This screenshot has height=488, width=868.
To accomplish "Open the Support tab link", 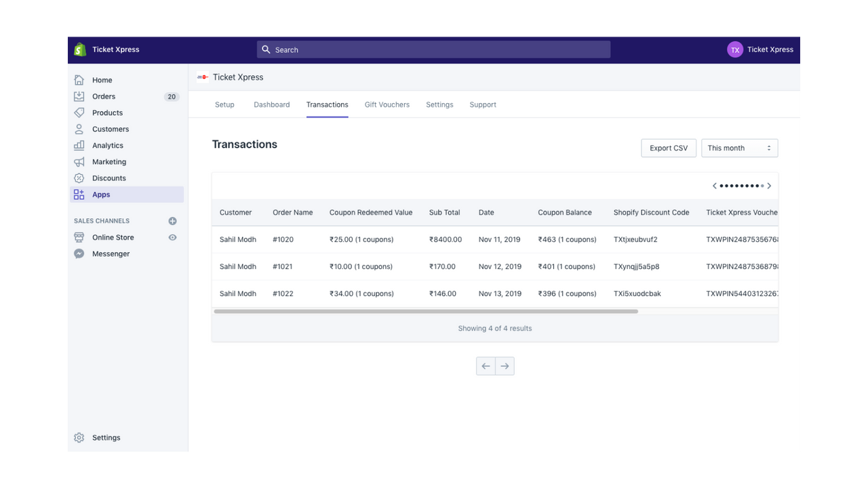I will click(483, 104).
